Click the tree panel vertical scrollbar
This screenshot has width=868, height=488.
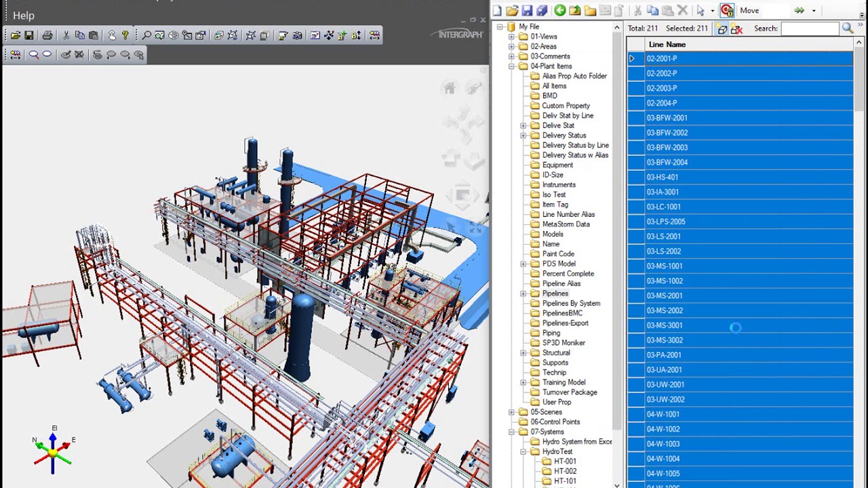(x=616, y=230)
